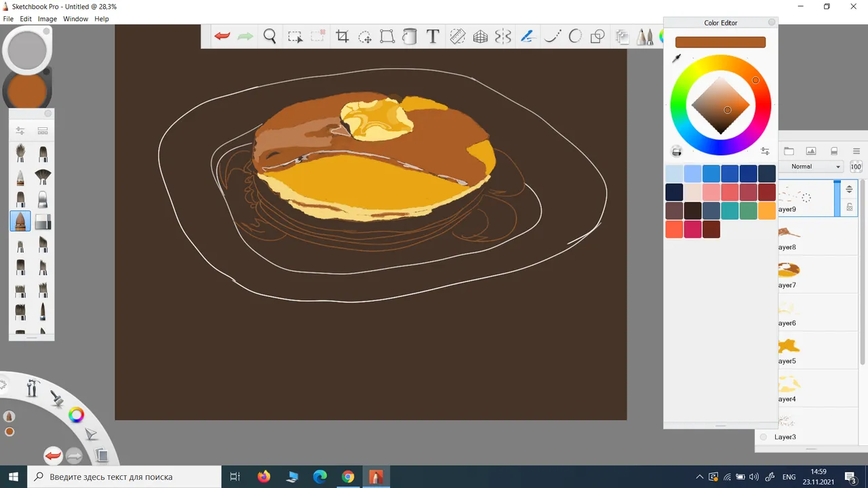Toggle the Symmetry tool
The image size is (868, 488).
pos(503,37)
